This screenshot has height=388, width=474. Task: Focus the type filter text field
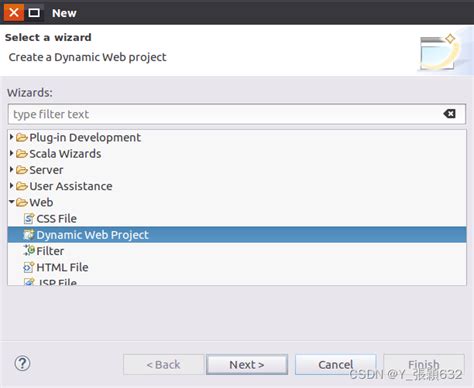(x=236, y=114)
